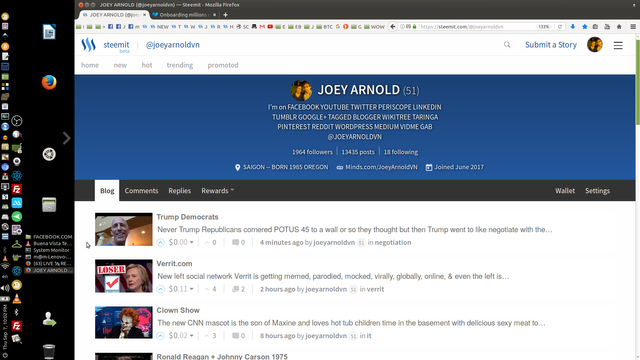Select System Monitor in the window list
640x360 pixels.
point(48,250)
